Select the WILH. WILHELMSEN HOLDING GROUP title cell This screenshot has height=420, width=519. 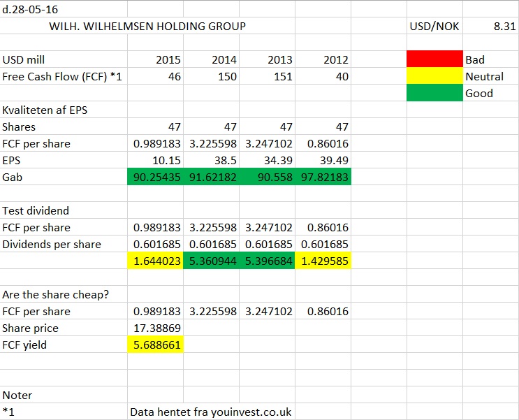[x=147, y=26]
